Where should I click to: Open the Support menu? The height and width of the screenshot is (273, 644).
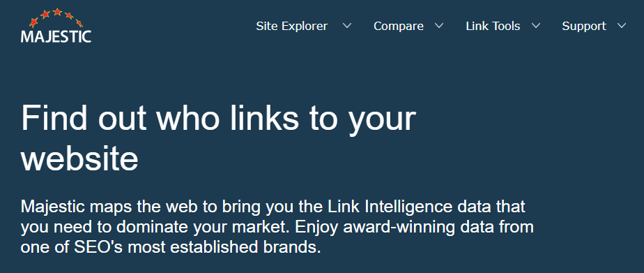pos(583,26)
